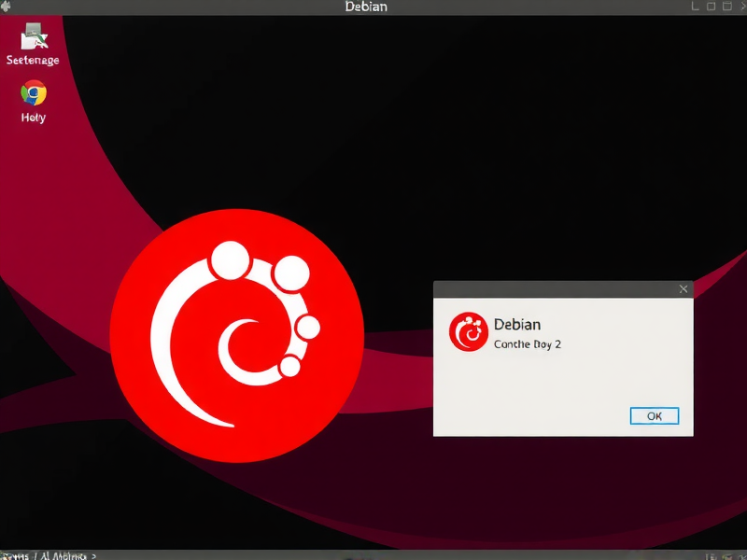This screenshot has height=560, width=747.
Task: Close the Debian dialog via its X button
Action: click(x=684, y=289)
